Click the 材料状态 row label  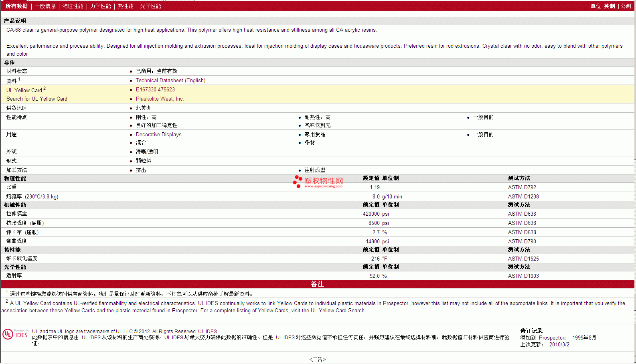click(17, 71)
